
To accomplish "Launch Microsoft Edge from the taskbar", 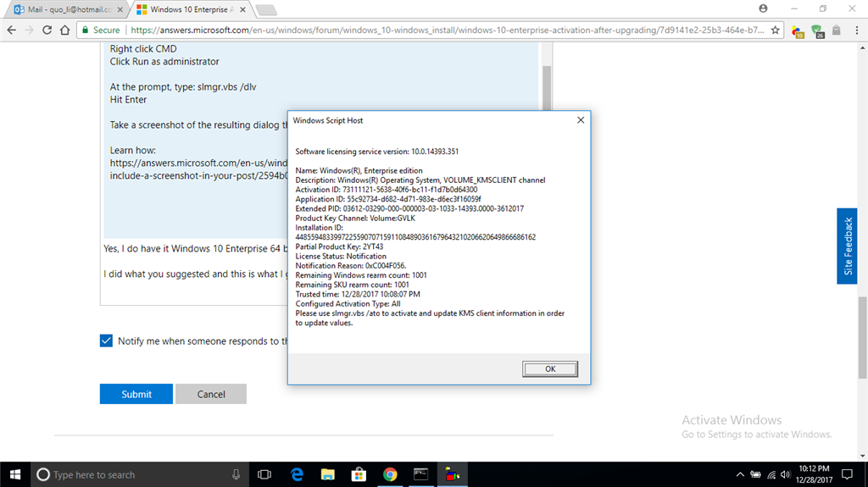I will coord(298,474).
